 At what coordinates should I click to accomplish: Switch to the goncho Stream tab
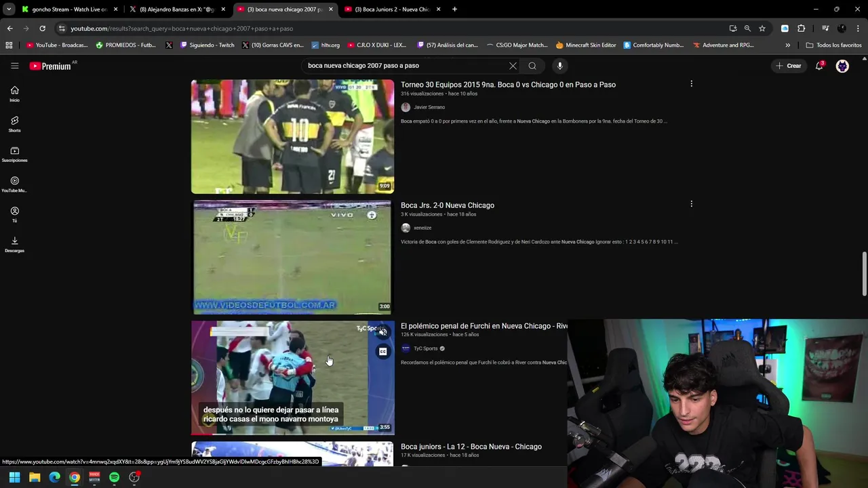tap(70, 9)
